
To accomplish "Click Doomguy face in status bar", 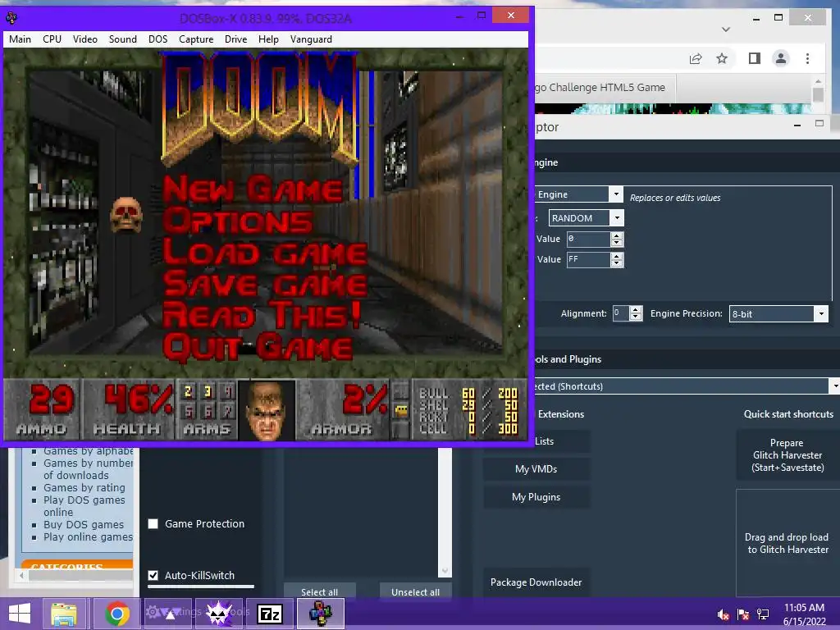I will coord(267,410).
